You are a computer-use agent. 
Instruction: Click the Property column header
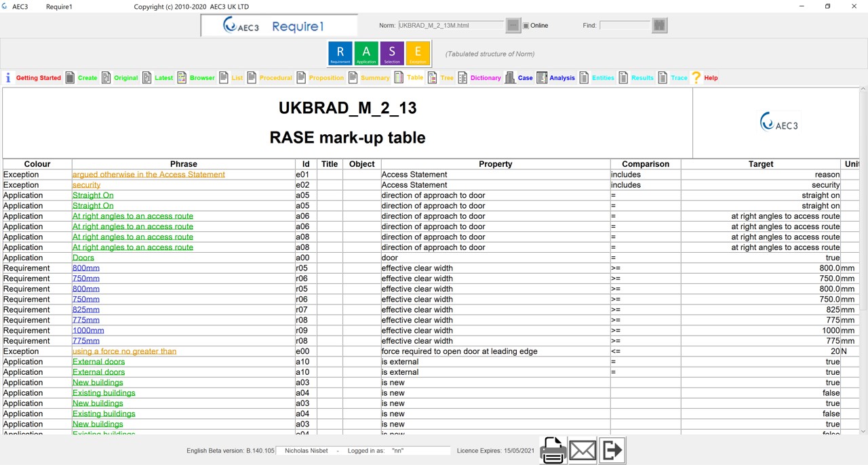click(x=496, y=164)
